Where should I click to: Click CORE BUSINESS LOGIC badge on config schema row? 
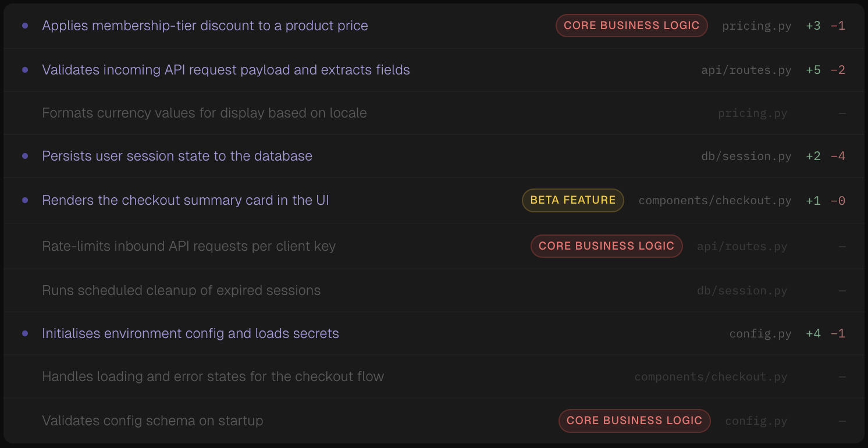(634, 421)
